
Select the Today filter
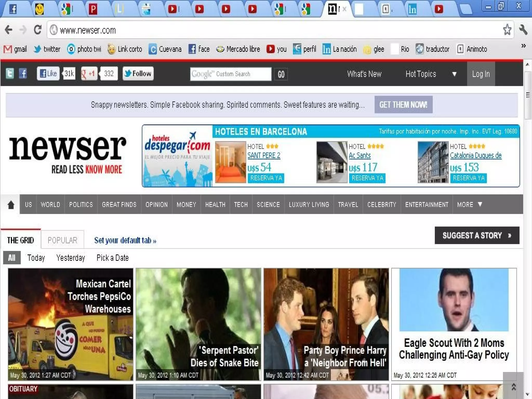[x=36, y=258]
